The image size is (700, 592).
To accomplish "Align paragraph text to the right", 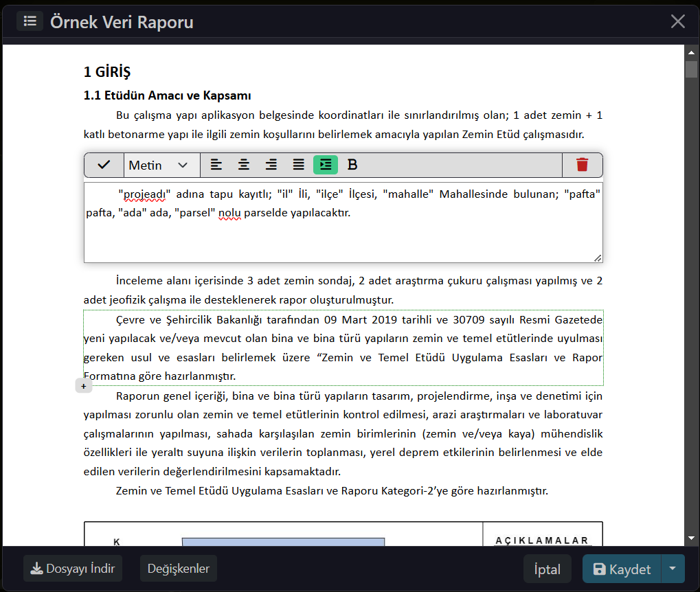I will (x=271, y=165).
